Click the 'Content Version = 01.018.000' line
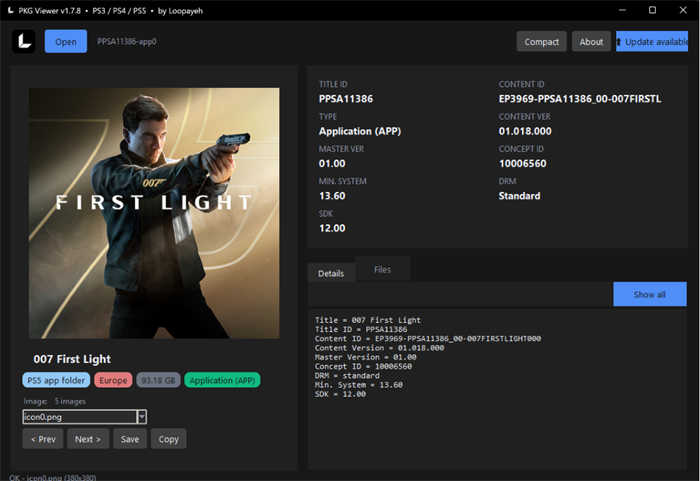 click(379, 348)
